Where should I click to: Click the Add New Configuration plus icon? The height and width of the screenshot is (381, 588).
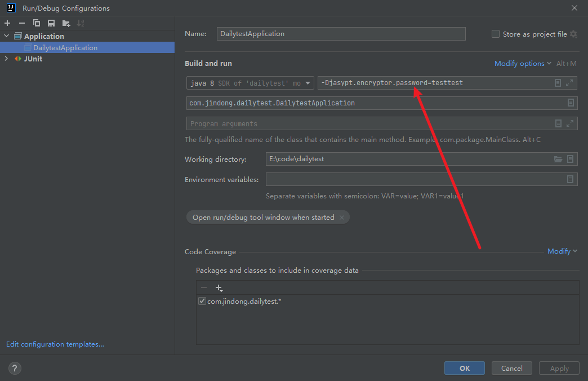click(7, 23)
